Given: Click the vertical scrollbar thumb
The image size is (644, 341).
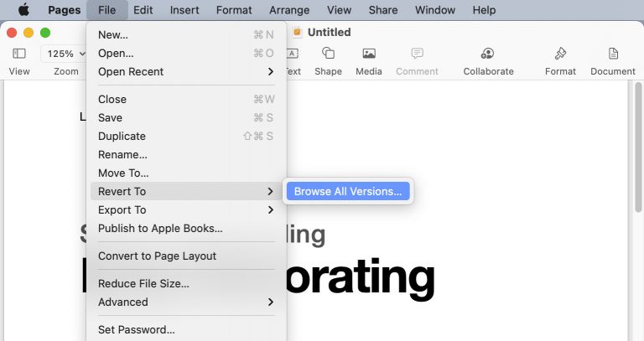Looking at the screenshot, I should pos(638,147).
